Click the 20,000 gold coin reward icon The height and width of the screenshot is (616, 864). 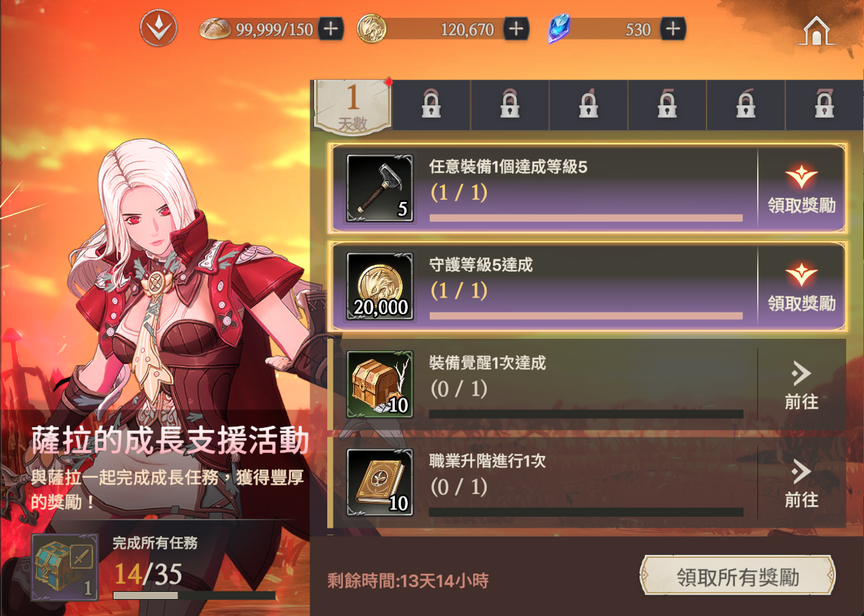point(380,286)
